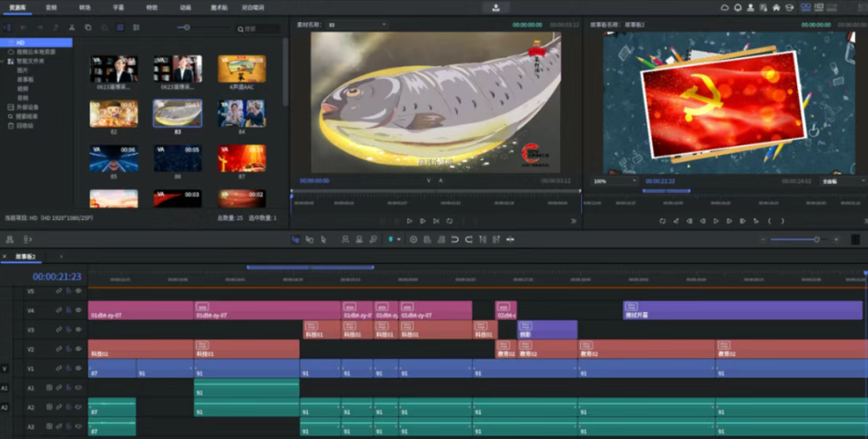Play the source monitor clip
Image resolution: width=868 pixels, height=439 pixels.
[x=410, y=221]
